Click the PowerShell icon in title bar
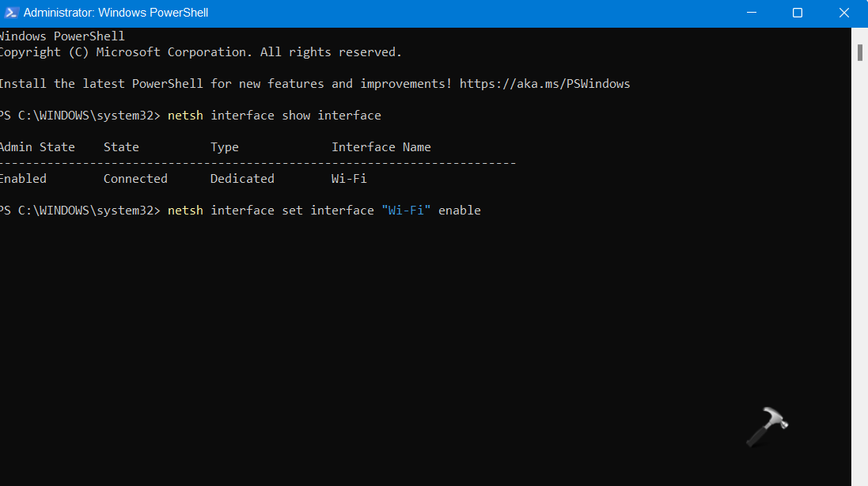 pos(9,13)
